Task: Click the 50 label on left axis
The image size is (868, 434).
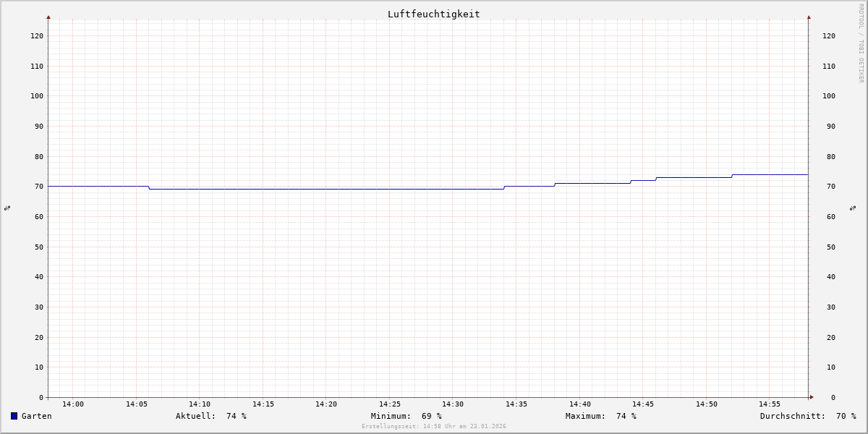Action: [39, 247]
